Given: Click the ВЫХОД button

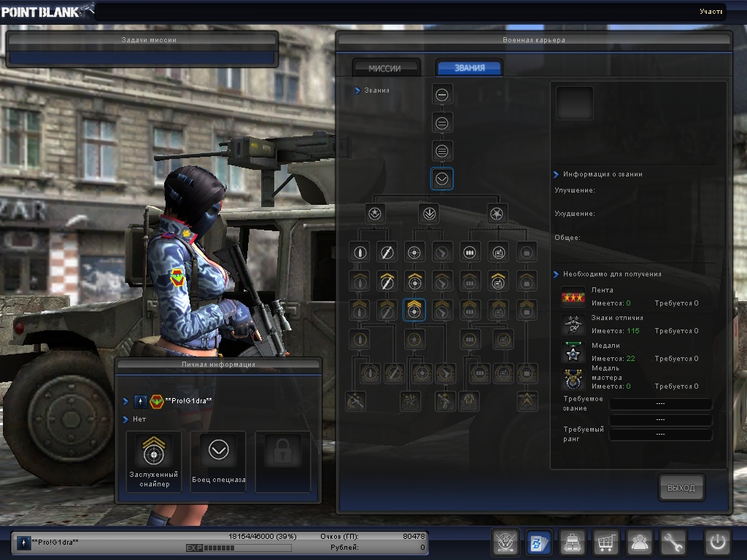Looking at the screenshot, I should click(x=681, y=488).
